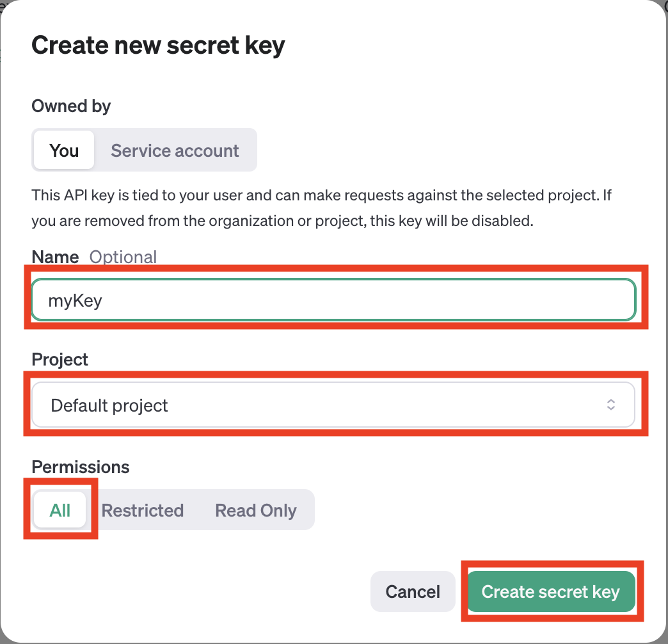
Task: Set permissions to Restricted
Action: click(x=143, y=510)
